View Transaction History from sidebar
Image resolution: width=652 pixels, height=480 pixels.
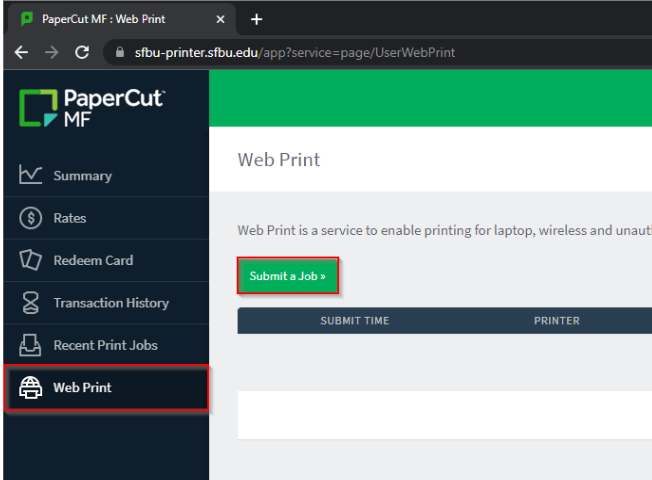106,303
